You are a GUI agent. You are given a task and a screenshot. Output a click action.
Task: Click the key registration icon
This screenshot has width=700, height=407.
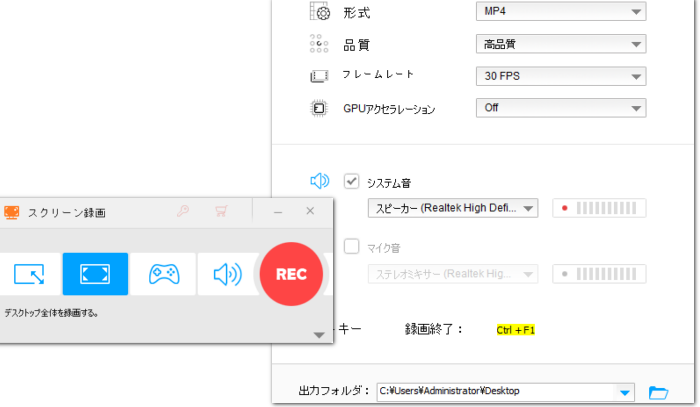click(183, 211)
